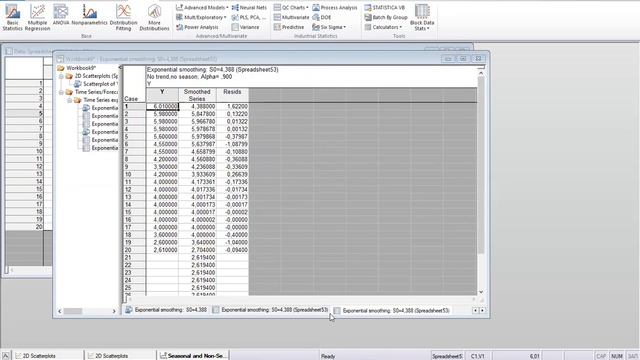This screenshot has height=360, width=640.
Task: Launch STATISTICA VB
Action: pyautogui.click(x=384, y=7)
